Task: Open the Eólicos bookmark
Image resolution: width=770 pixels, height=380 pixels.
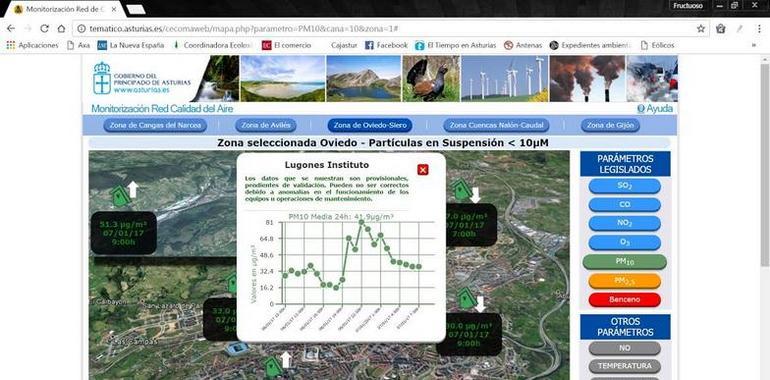Action: [x=658, y=45]
